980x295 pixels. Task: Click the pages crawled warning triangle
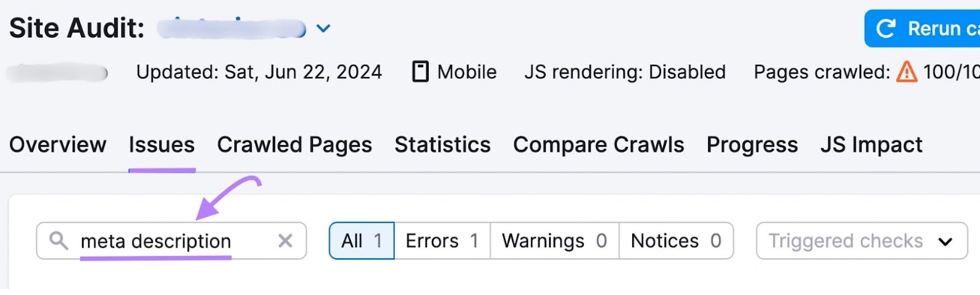[x=907, y=72]
